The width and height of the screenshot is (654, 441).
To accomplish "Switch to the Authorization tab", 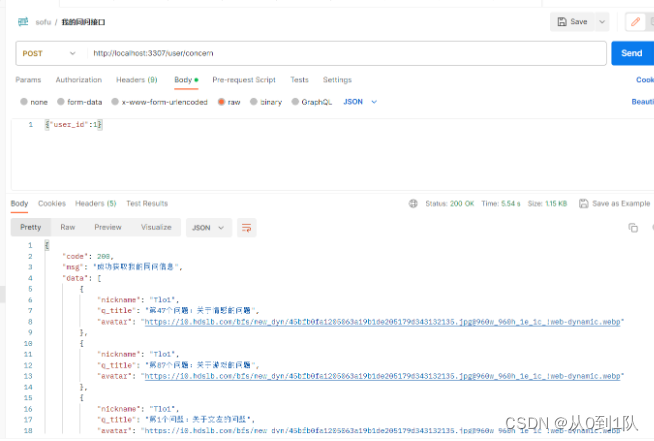I will (79, 80).
